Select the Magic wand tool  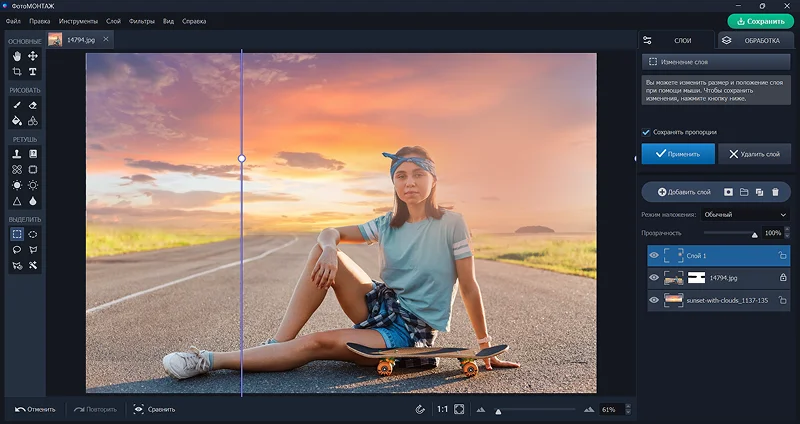[x=33, y=265]
